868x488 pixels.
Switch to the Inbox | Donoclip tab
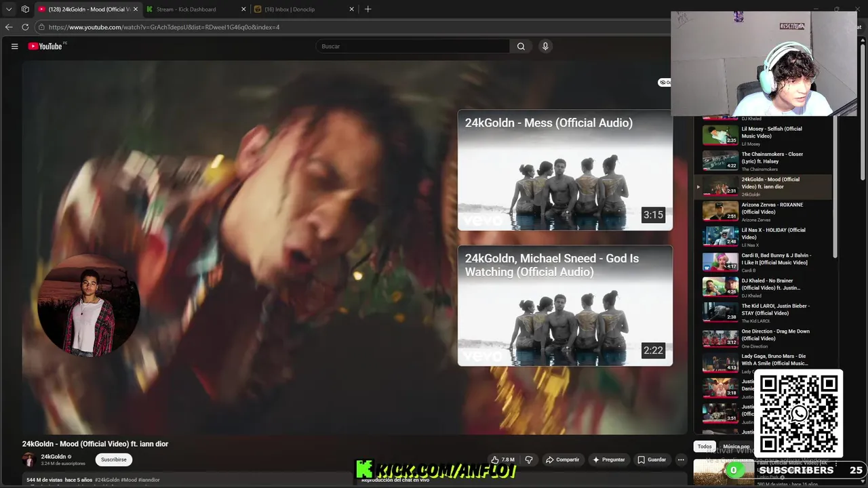click(x=304, y=9)
